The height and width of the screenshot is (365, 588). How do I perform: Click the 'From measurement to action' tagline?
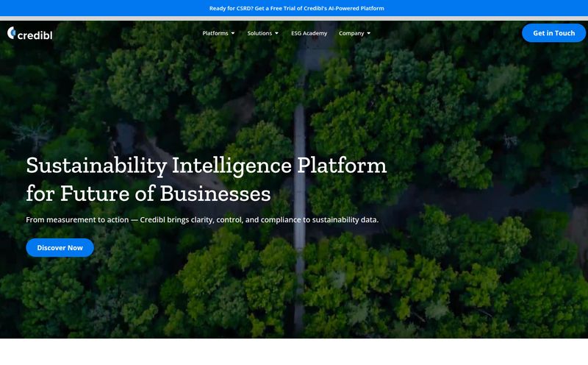point(202,220)
